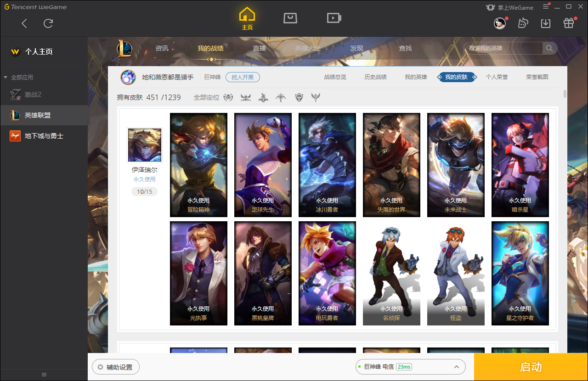Screen dimensions: 588x381
Task: Open the user avatar profile
Action: point(500,23)
